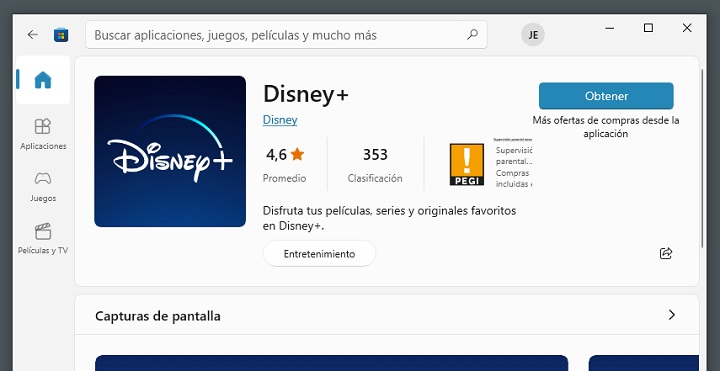Minimize the Microsoft Store window
Viewport: 720px width, 371px height.
pyautogui.click(x=609, y=28)
